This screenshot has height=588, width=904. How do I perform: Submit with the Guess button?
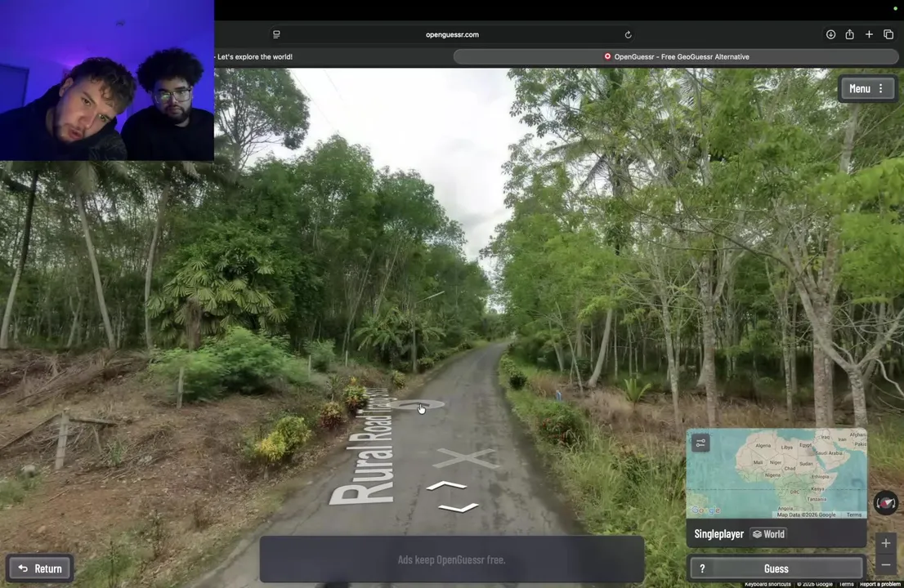click(x=776, y=568)
